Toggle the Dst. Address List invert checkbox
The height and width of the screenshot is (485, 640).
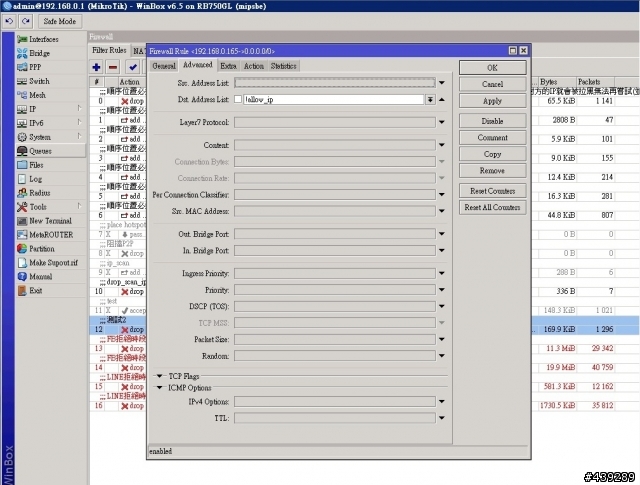point(238,99)
